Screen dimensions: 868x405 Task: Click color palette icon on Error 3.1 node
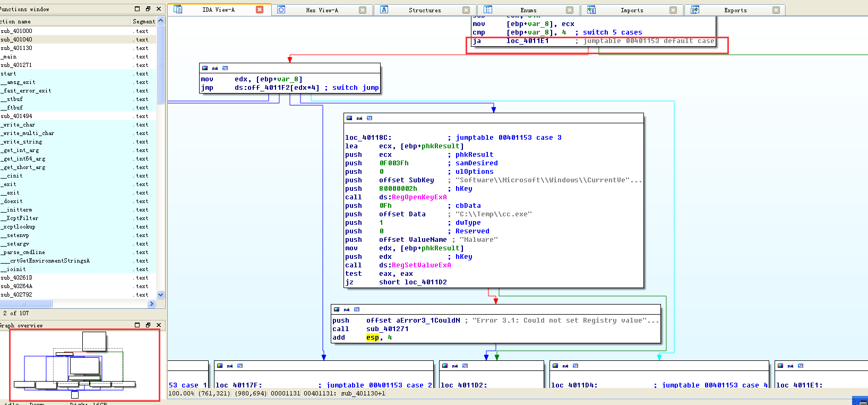pos(337,309)
